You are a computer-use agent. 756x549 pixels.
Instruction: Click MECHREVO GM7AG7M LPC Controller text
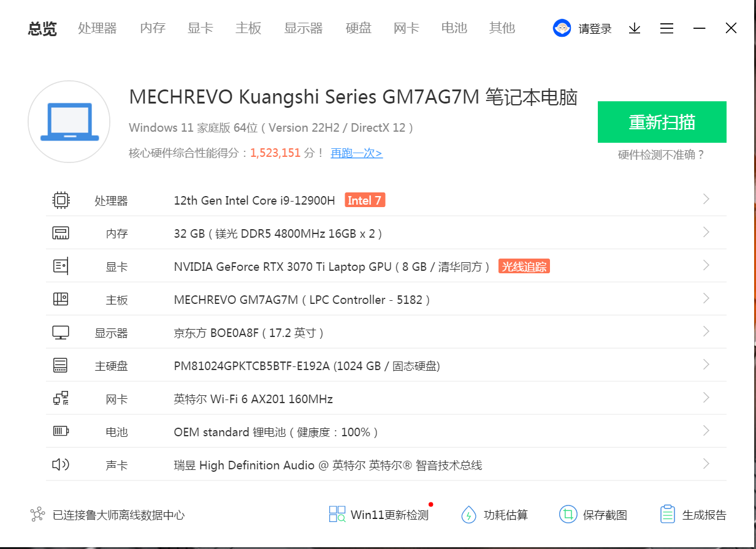pos(302,300)
